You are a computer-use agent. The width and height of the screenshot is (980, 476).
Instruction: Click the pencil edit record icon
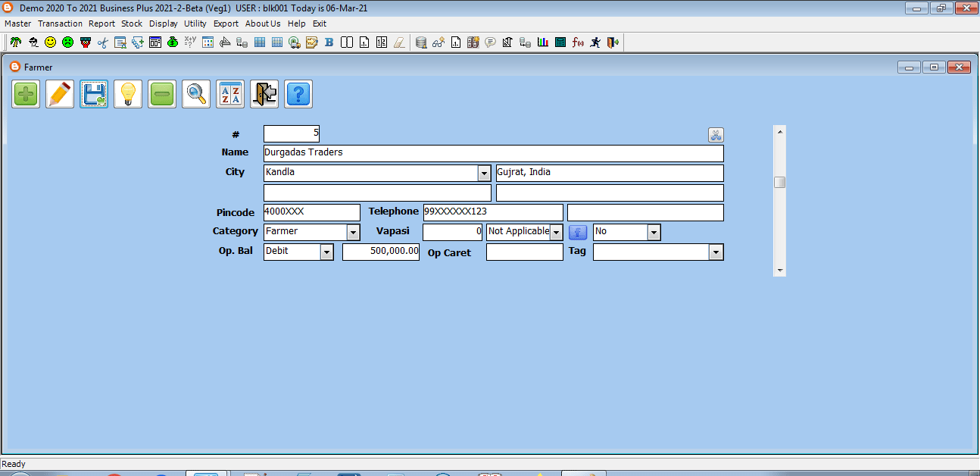[x=60, y=95]
